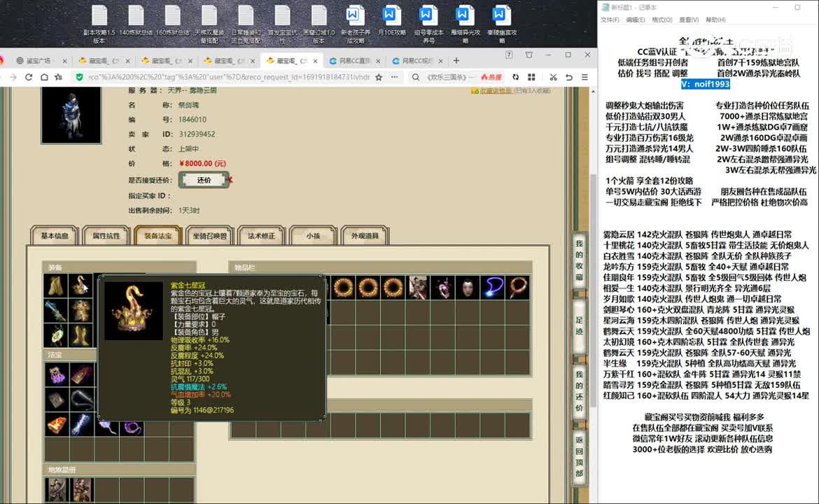Click the green jade pendant equipment icon
This screenshot has width=819, height=504.
point(56,335)
